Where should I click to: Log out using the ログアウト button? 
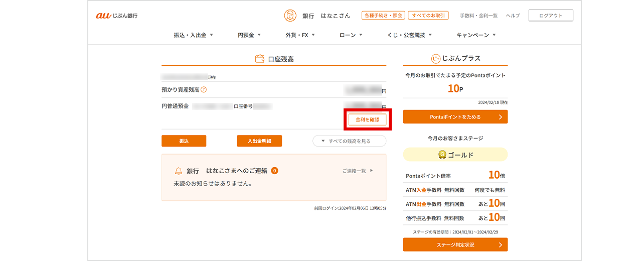[550, 16]
